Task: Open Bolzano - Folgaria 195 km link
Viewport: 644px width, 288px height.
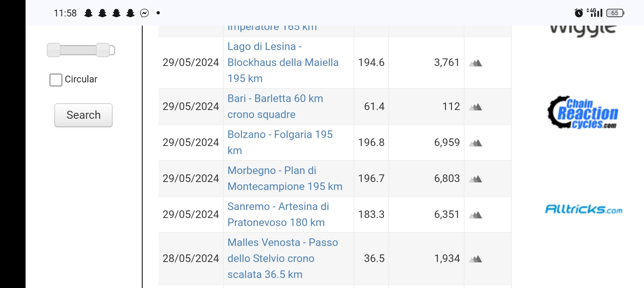Action: [x=280, y=142]
